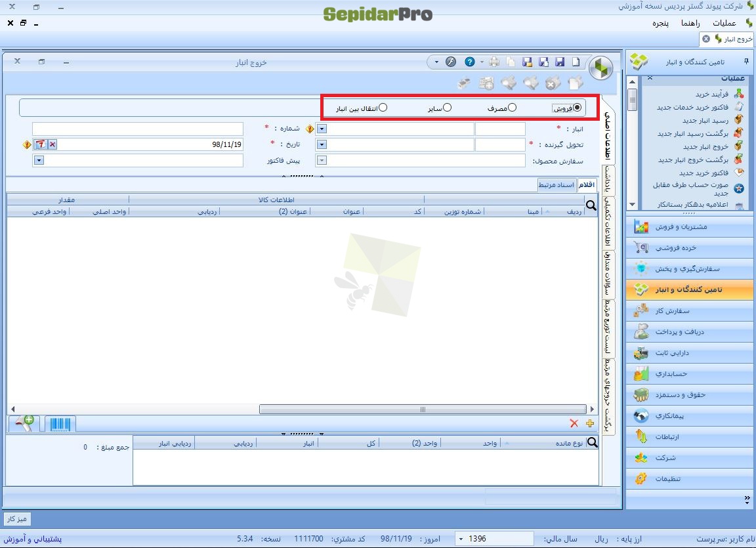This screenshot has width=756, height=548.
Task: Select the انتقال بین انبار radio button
Action: 383,108
